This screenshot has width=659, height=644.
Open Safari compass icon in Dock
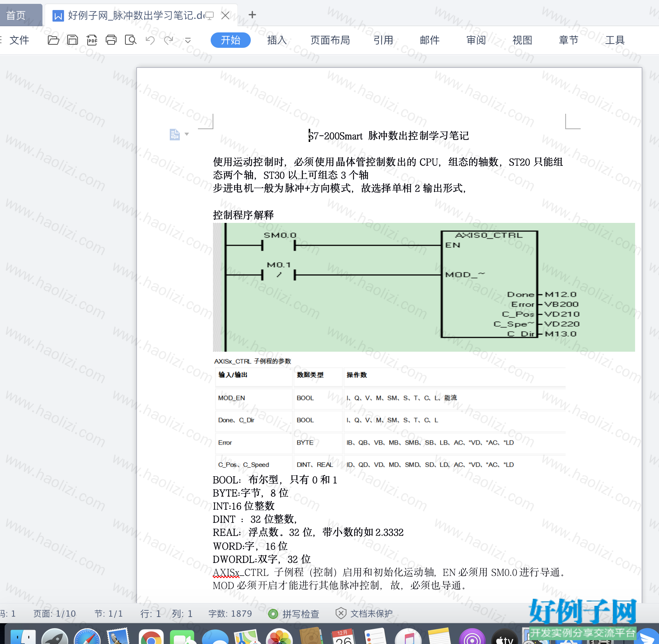[87, 636]
